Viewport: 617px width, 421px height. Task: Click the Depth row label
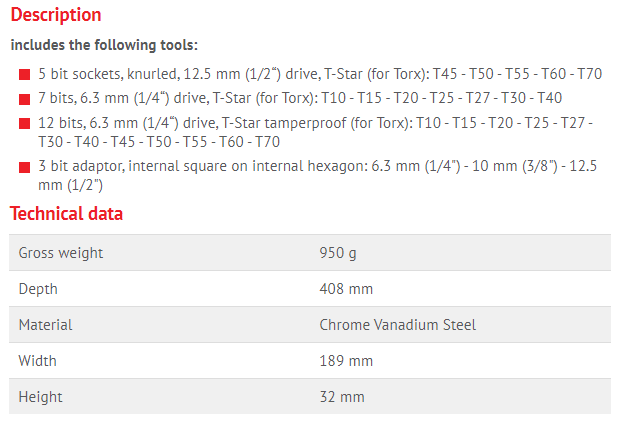coord(38,289)
